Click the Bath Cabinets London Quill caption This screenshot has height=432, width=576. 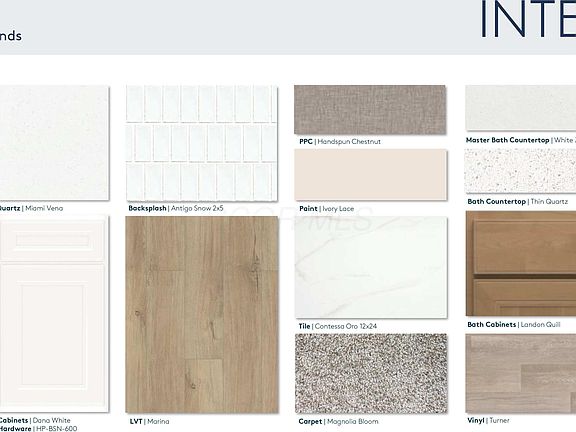pos(514,325)
